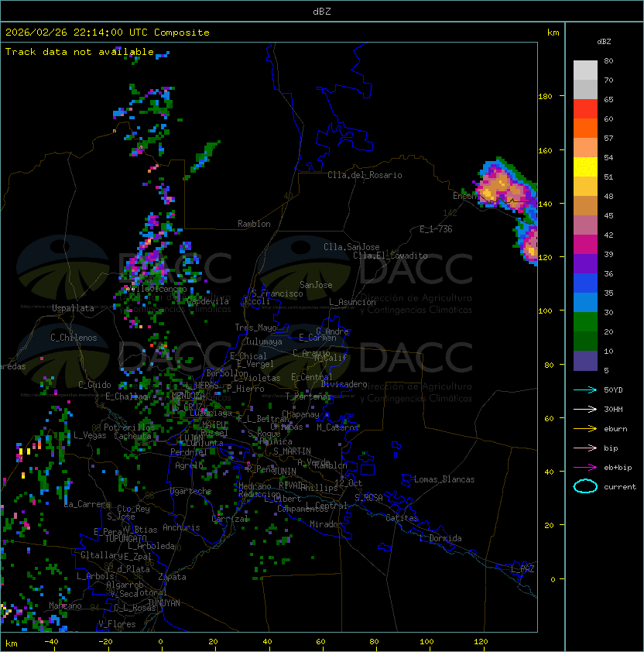This screenshot has height=652, width=644.
Task: Click the yellow eburn arrow legend icon
Action: click(585, 429)
